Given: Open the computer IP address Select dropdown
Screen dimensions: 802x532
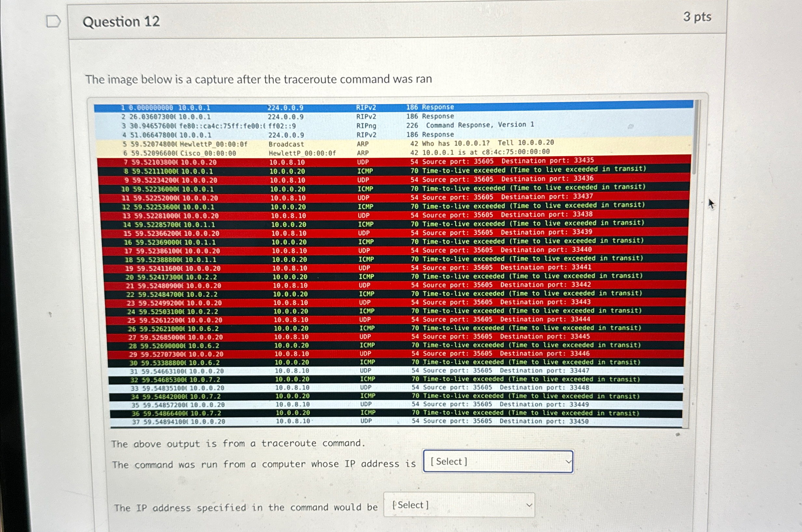Looking at the screenshot, I should pos(497,461).
